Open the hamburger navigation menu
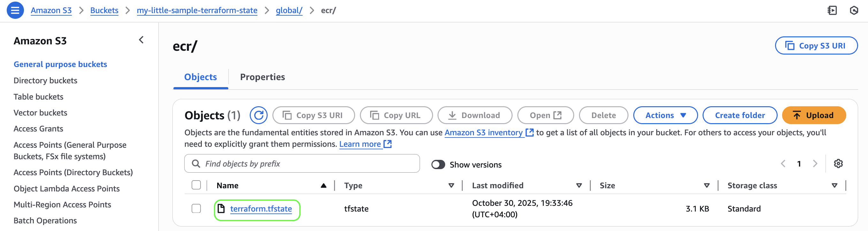This screenshot has height=231, width=868. pos(15,10)
